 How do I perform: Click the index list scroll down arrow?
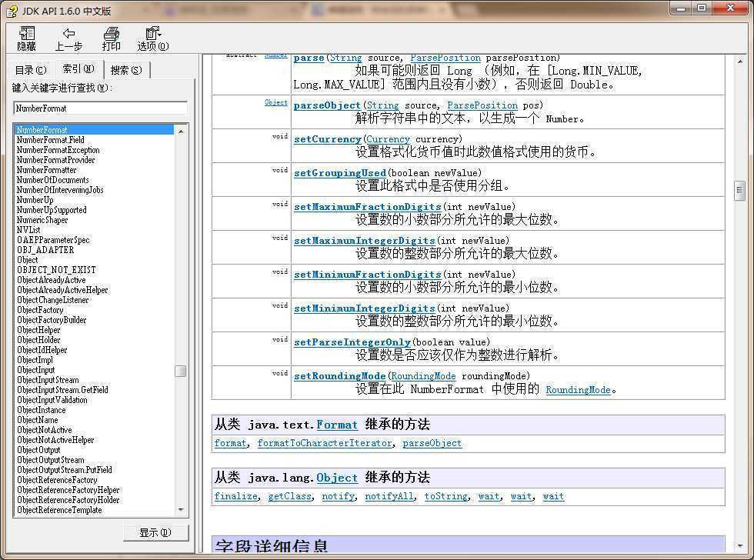click(x=181, y=509)
